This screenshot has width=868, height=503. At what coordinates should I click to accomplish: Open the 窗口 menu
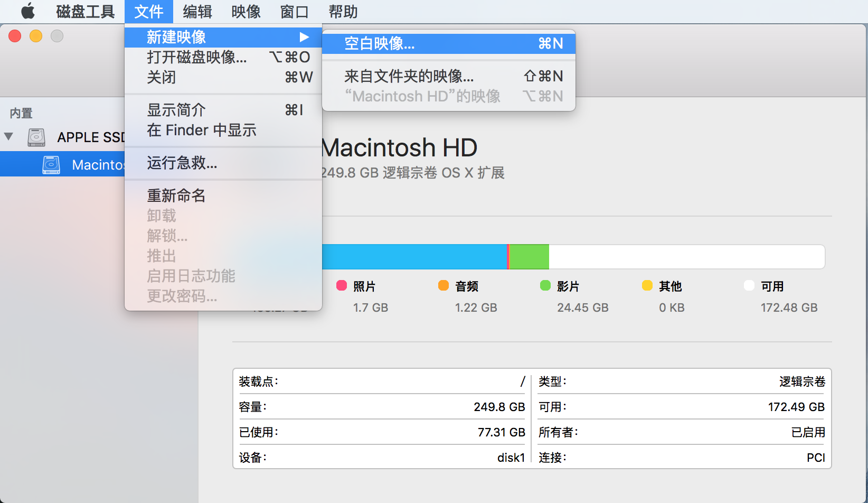pos(295,11)
